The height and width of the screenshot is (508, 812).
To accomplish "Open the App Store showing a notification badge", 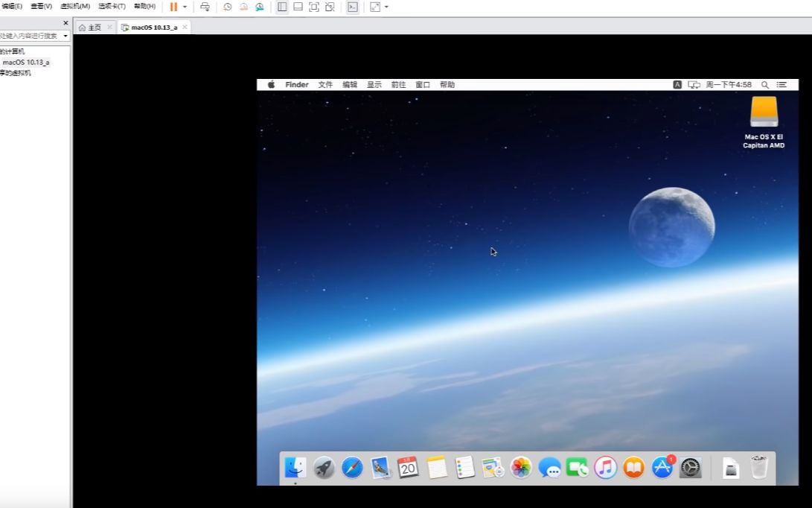I will (x=662, y=468).
